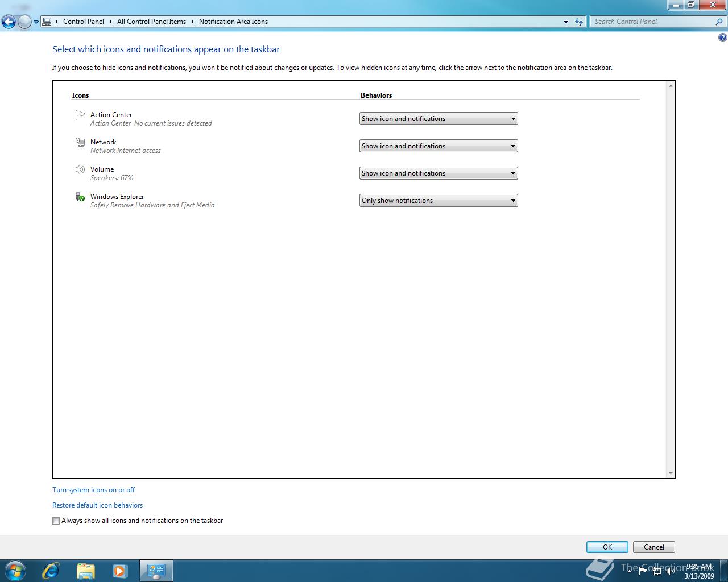Screen dimensions: 728x582
Task: Click the search magnifier icon
Action: [x=719, y=22]
